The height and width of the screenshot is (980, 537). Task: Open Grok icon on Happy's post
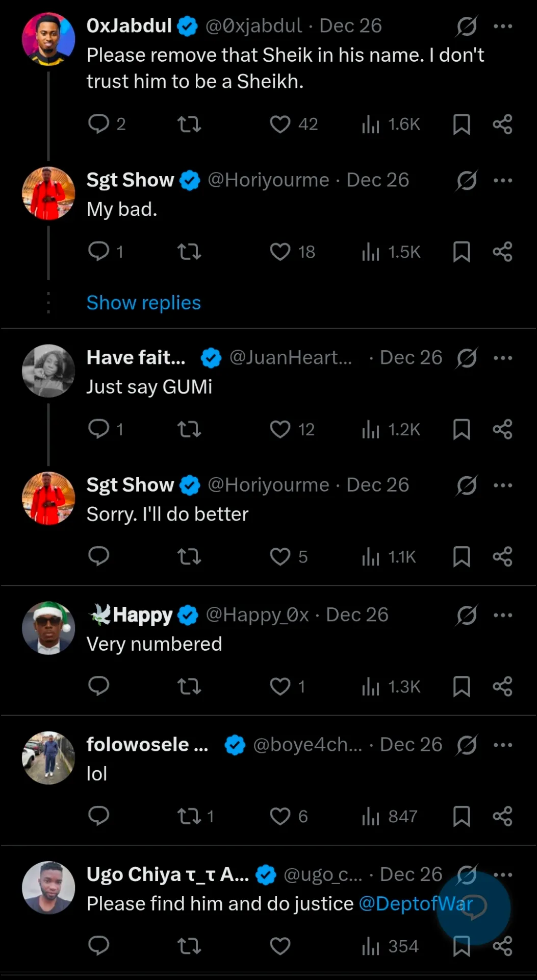(467, 615)
